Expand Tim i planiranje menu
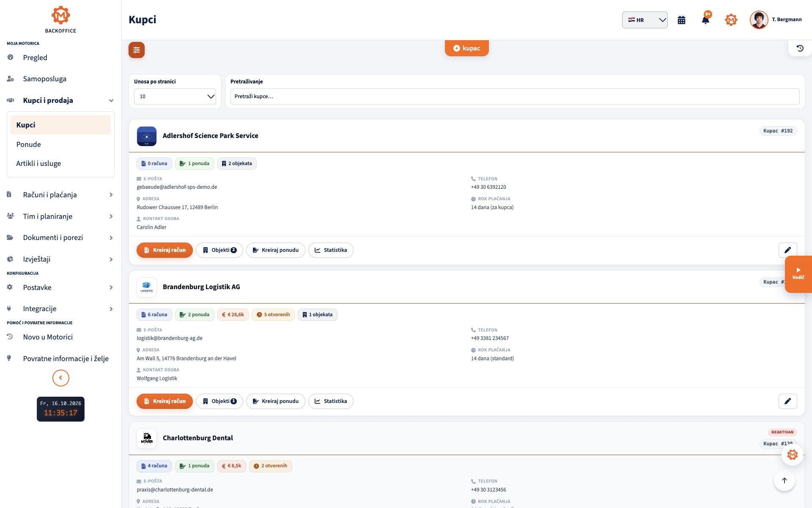The image size is (812, 508). click(60, 216)
